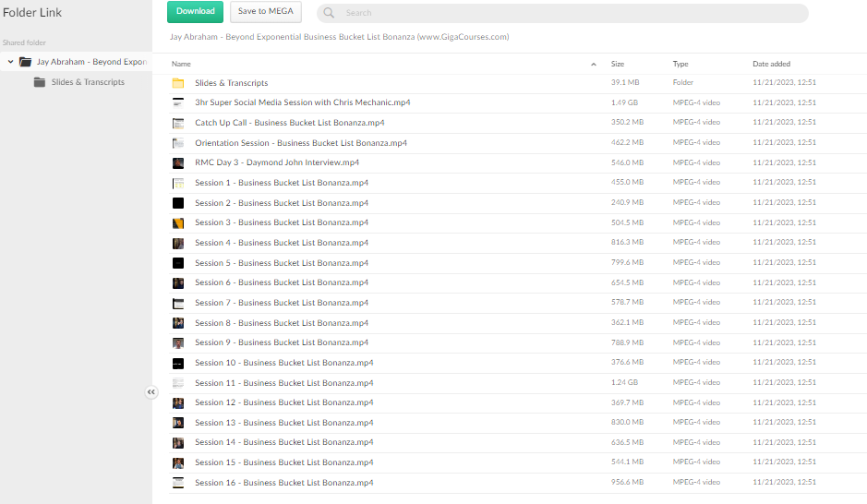Open Catch Up Call video file
The height and width of the screenshot is (504, 867).
point(289,123)
